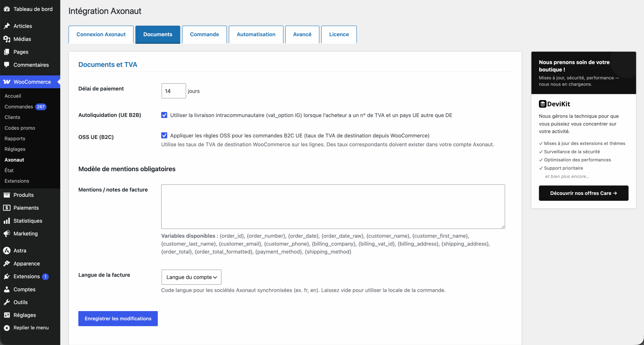The height and width of the screenshot is (345, 644).
Task: Open the Commande tab
Action: (205, 34)
